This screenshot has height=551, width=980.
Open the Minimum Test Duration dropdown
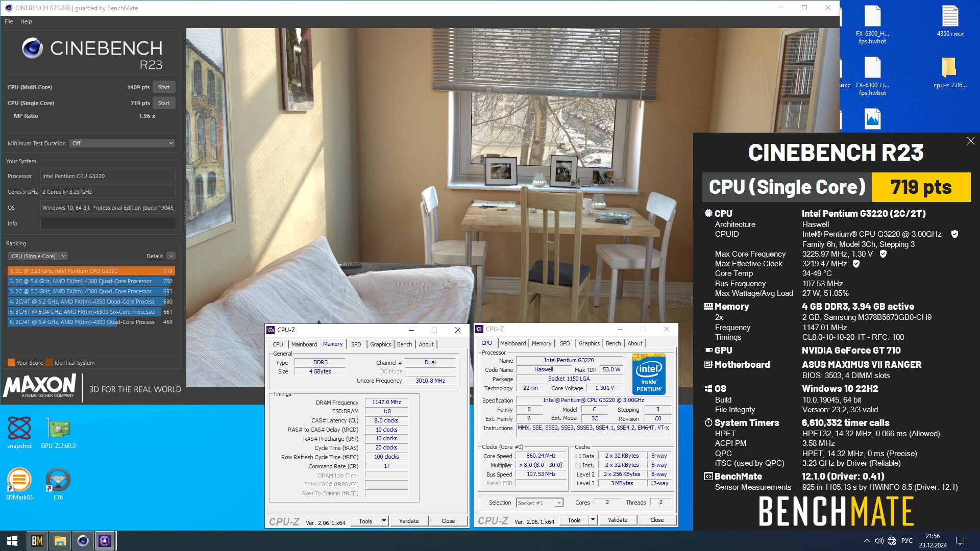point(122,143)
